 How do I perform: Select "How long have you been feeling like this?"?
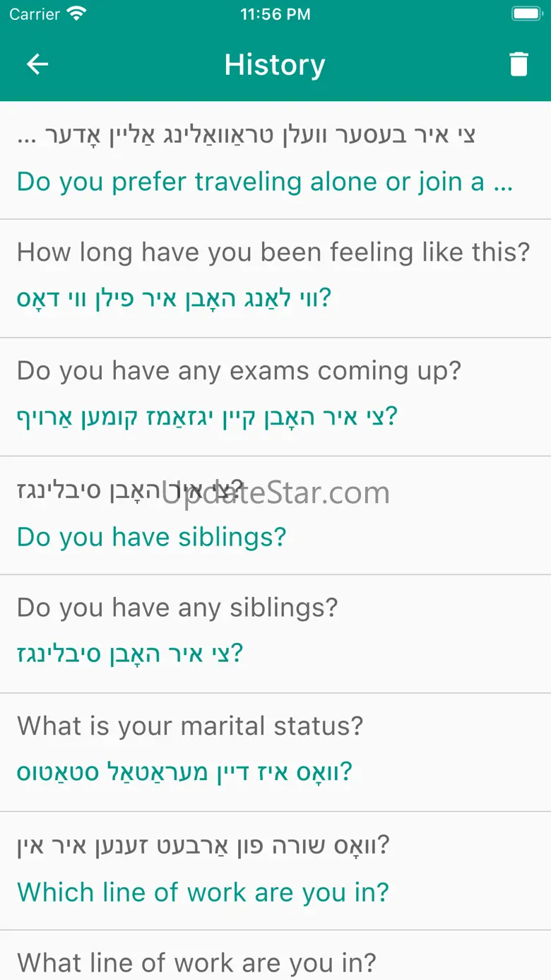coord(273,252)
